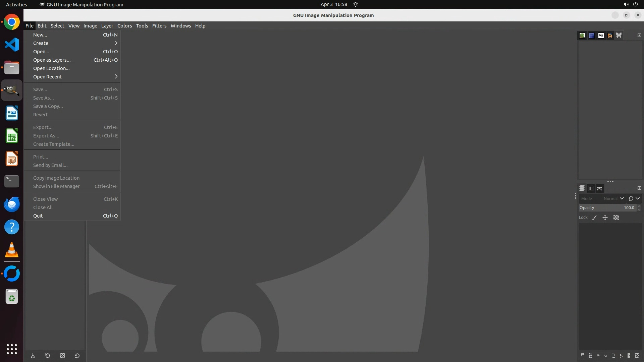Open the Paths tab icon
Screen dimensions: 644x362
tap(599, 188)
